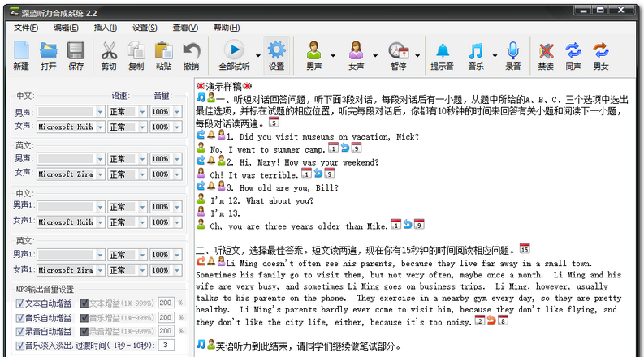This screenshot has width=644, height=357.
Task: Open the 中文 男声 speed 正常 dropdown
Action: coord(142,112)
